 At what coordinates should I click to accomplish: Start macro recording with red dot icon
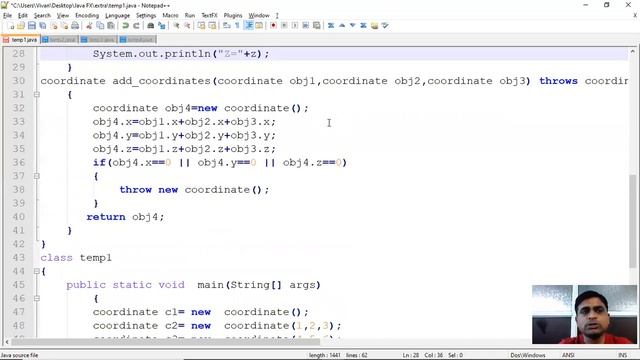tap(273, 26)
